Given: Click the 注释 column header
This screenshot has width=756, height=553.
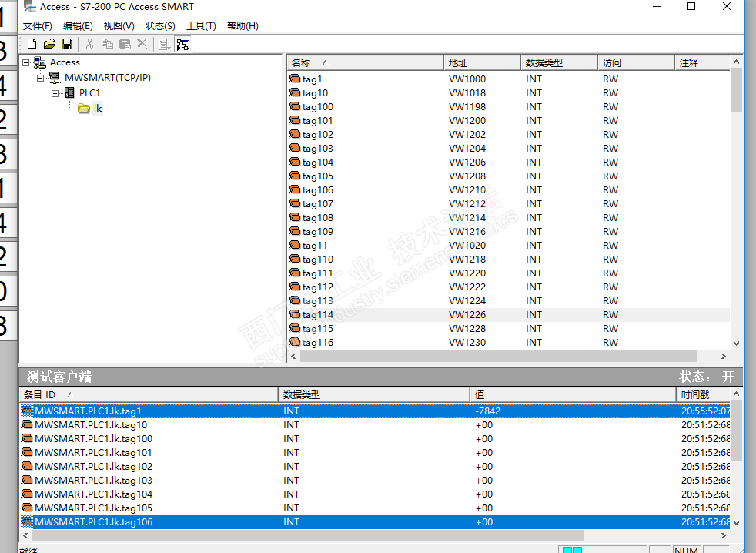Looking at the screenshot, I should [702, 62].
